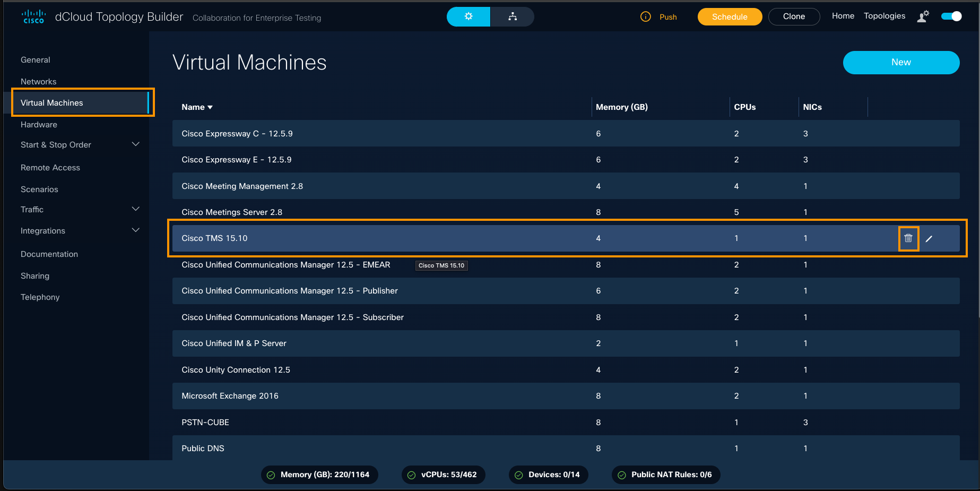Image resolution: width=980 pixels, height=491 pixels.
Task: Switch to topology diagram view
Action: click(x=513, y=16)
